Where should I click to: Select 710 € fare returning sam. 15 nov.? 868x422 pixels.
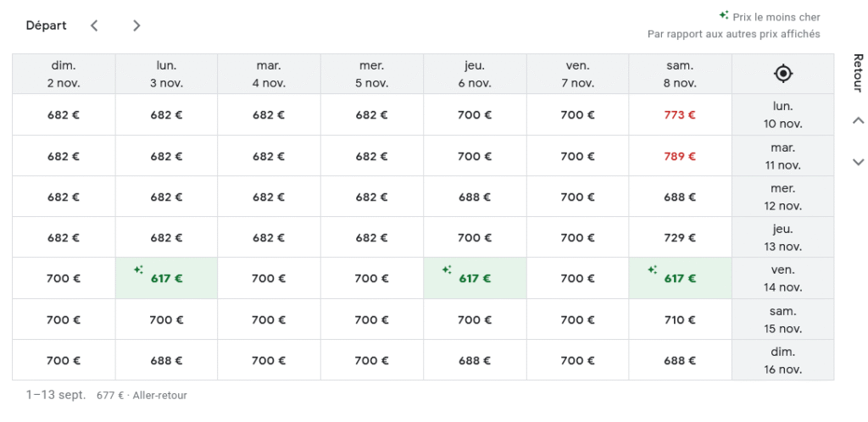(680, 319)
